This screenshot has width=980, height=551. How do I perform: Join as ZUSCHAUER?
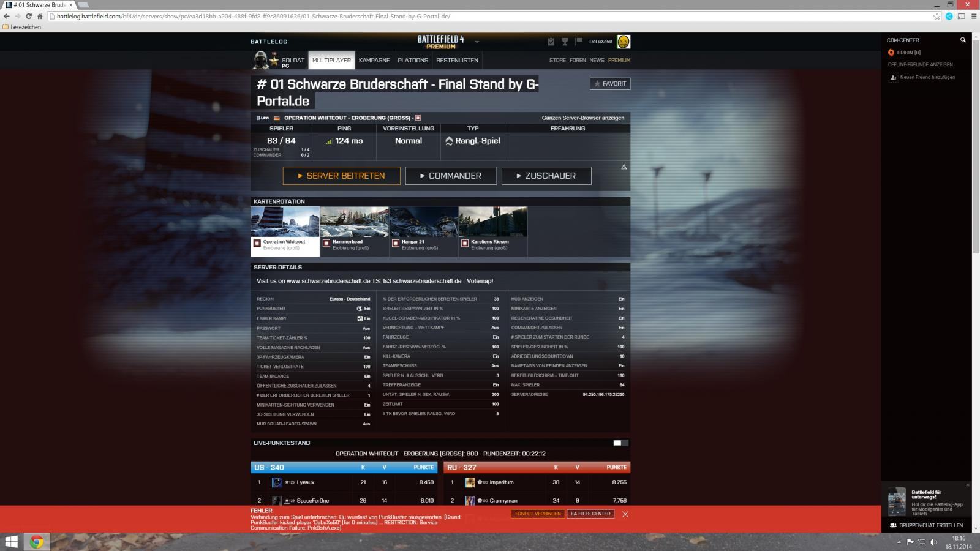pos(546,176)
